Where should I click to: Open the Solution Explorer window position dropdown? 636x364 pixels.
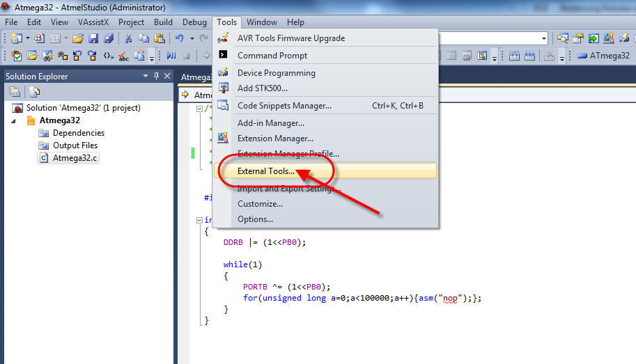click(x=145, y=76)
